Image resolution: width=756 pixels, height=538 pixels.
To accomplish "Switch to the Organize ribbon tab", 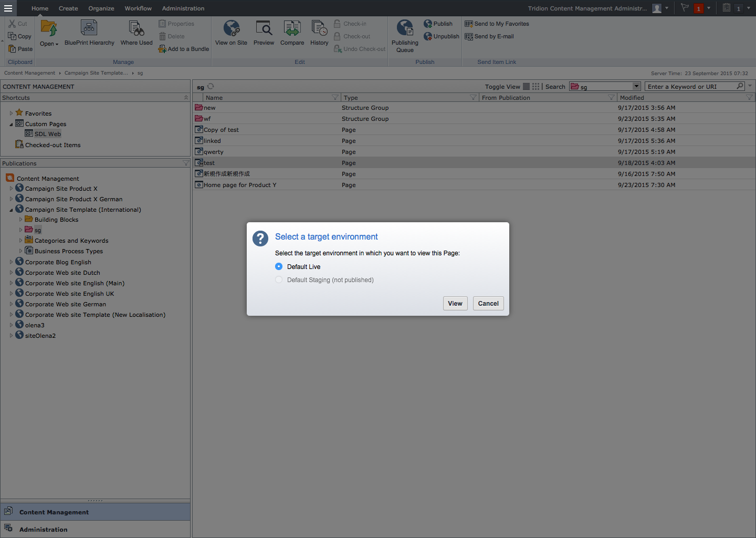I will [101, 8].
